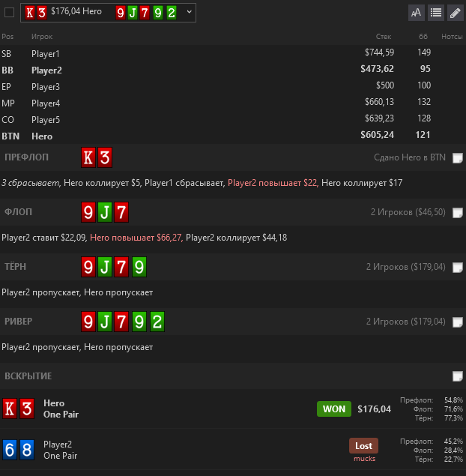Image resolution: width=466 pixels, height=476 pixels.
Task: Open the note icon for ПРЕФЛОП
Action: (x=458, y=158)
